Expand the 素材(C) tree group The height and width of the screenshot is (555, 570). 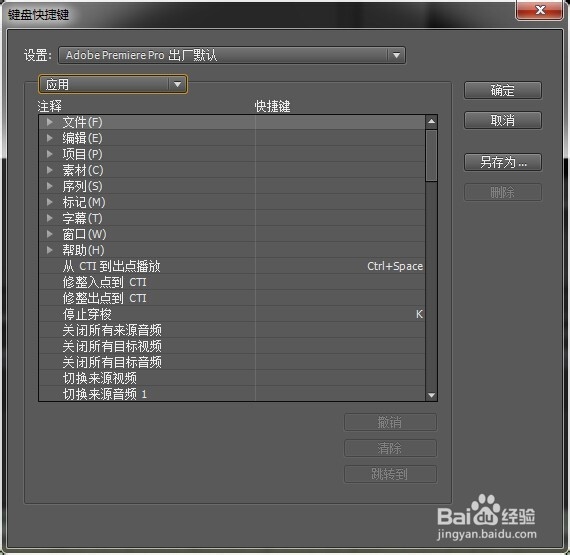tap(50, 170)
